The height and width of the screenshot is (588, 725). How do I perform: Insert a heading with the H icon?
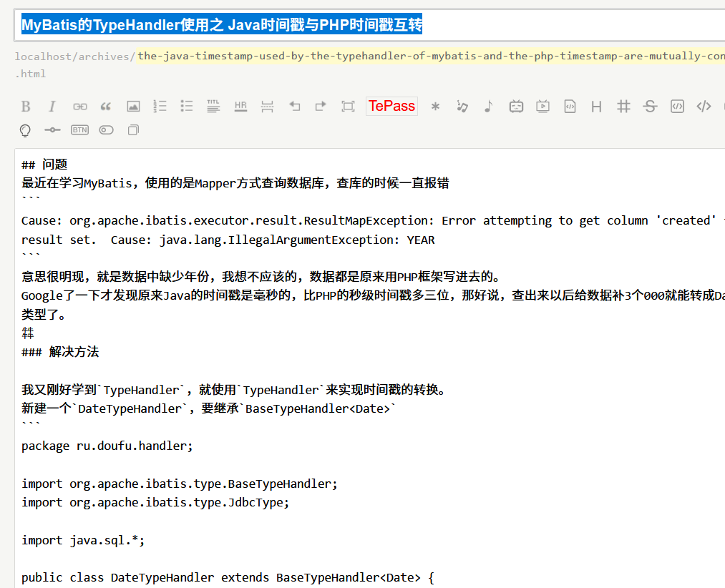coord(596,106)
